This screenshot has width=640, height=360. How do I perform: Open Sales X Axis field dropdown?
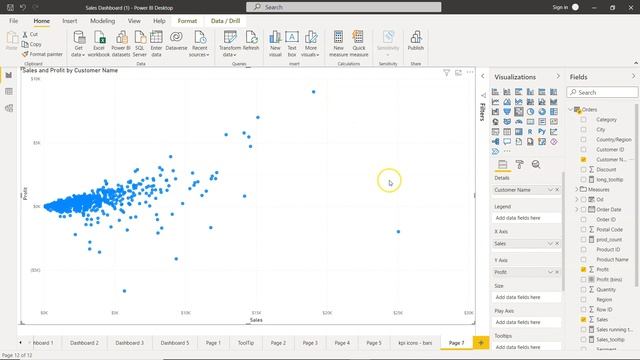pos(550,243)
